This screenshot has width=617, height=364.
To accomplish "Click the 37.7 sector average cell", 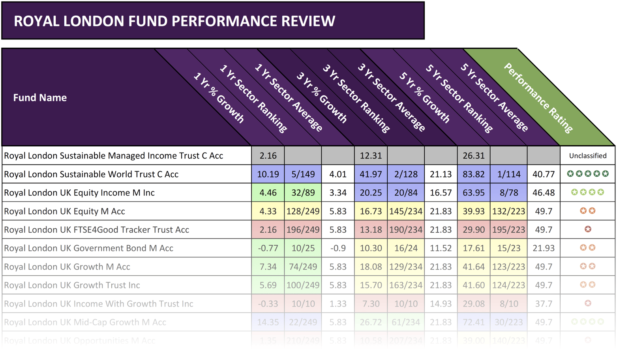I will [x=544, y=304].
